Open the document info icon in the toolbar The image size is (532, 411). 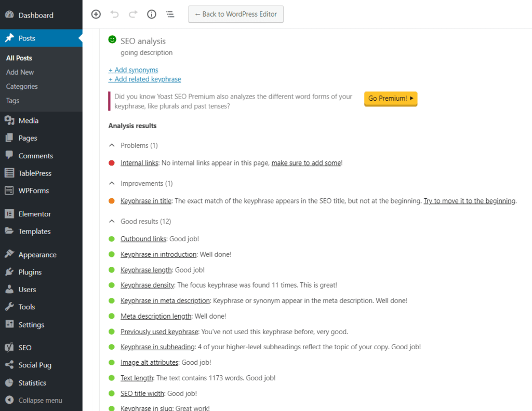tap(151, 14)
